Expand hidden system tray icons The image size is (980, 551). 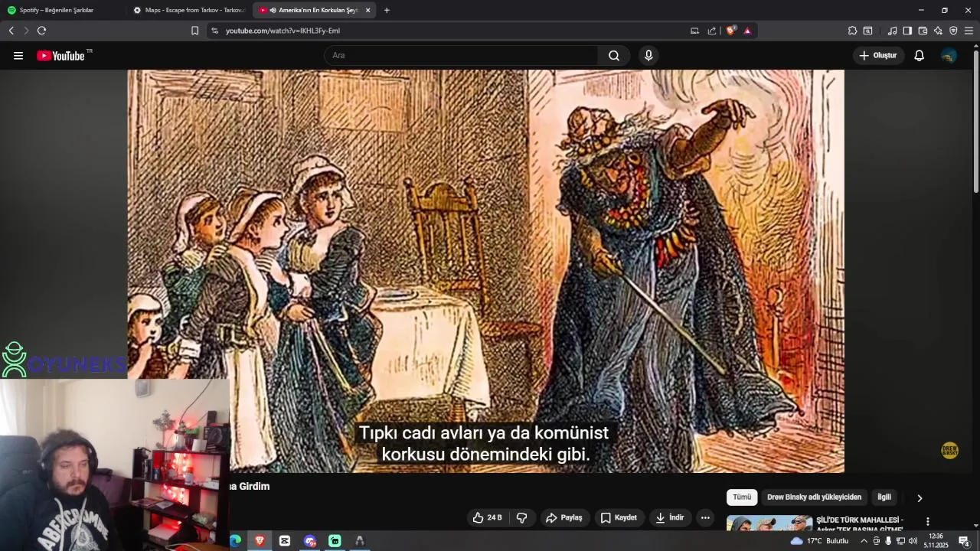[864, 541]
